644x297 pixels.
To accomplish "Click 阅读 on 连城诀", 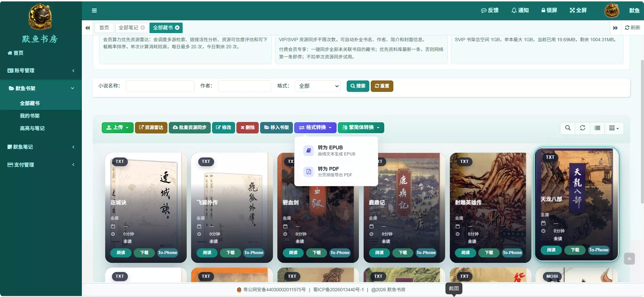I will 121,253.
